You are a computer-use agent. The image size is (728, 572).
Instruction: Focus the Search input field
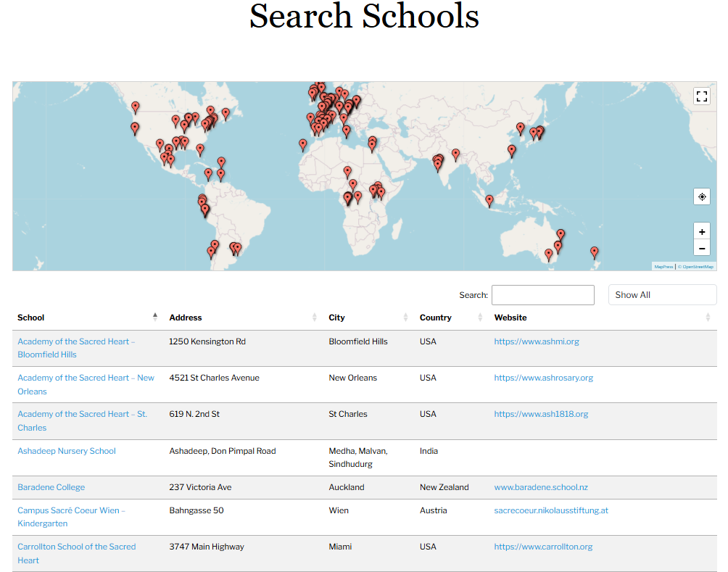[x=542, y=295]
